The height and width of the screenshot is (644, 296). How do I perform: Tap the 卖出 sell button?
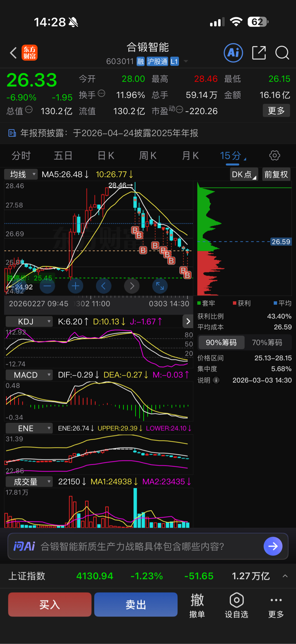(136, 604)
